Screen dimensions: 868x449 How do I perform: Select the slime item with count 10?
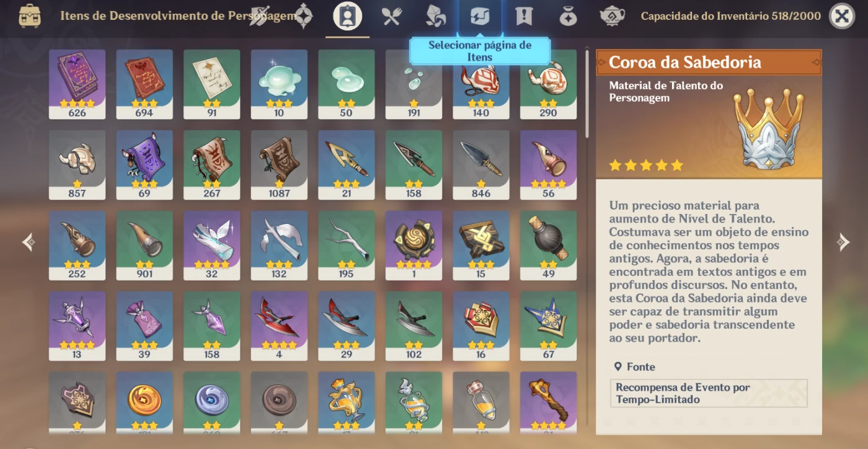coord(279,84)
